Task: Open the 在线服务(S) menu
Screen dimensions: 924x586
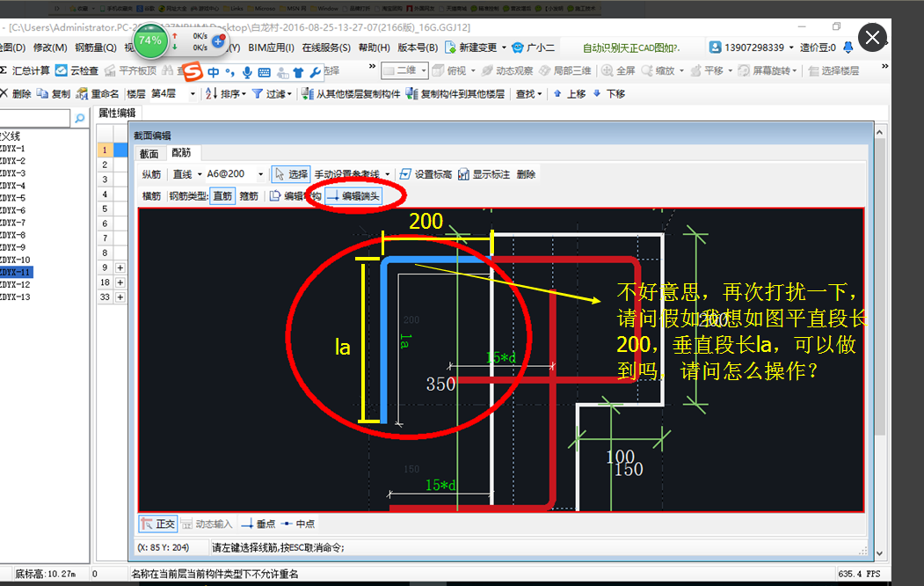Action: [x=326, y=48]
